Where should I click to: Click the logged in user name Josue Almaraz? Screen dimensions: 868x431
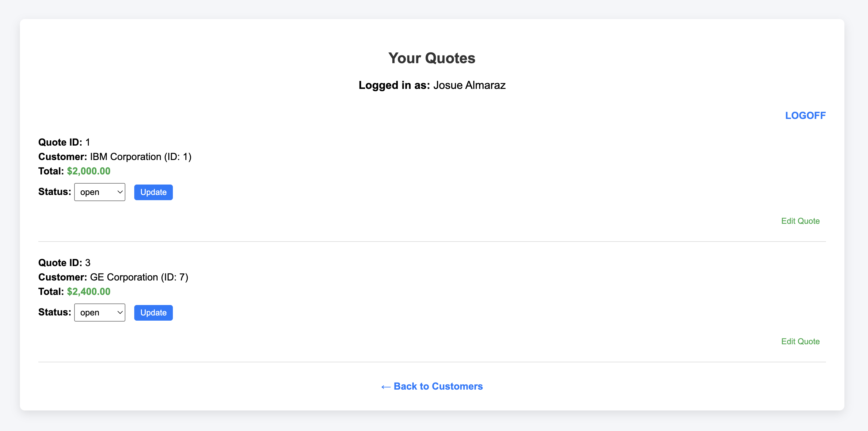[469, 85]
